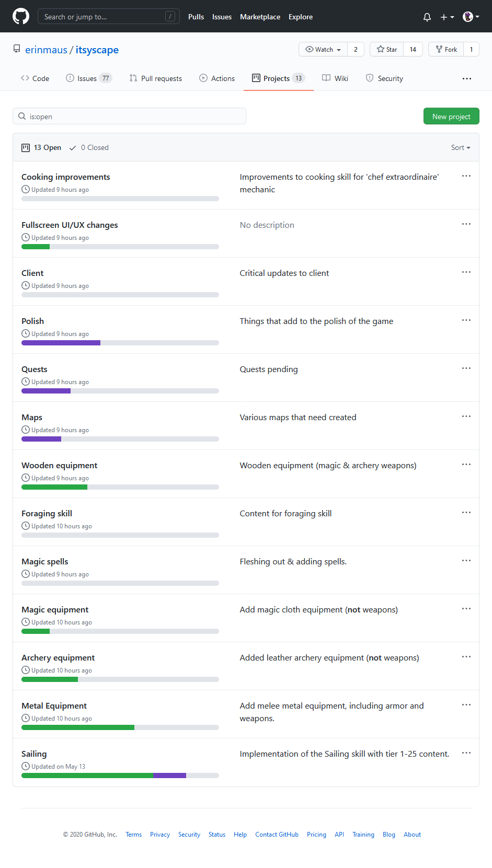Show the 0 Closed projects filter
The width and height of the screenshot is (492, 868).
[89, 147]
